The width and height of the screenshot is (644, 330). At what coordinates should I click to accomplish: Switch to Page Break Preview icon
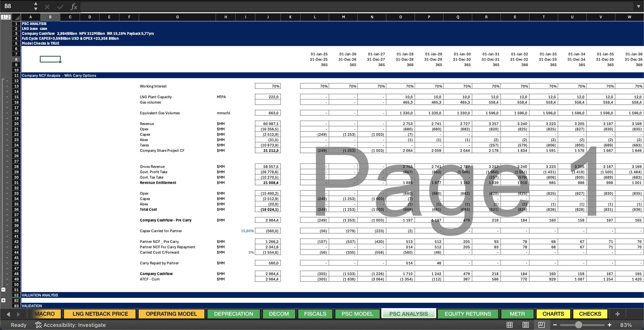(542, 325)
